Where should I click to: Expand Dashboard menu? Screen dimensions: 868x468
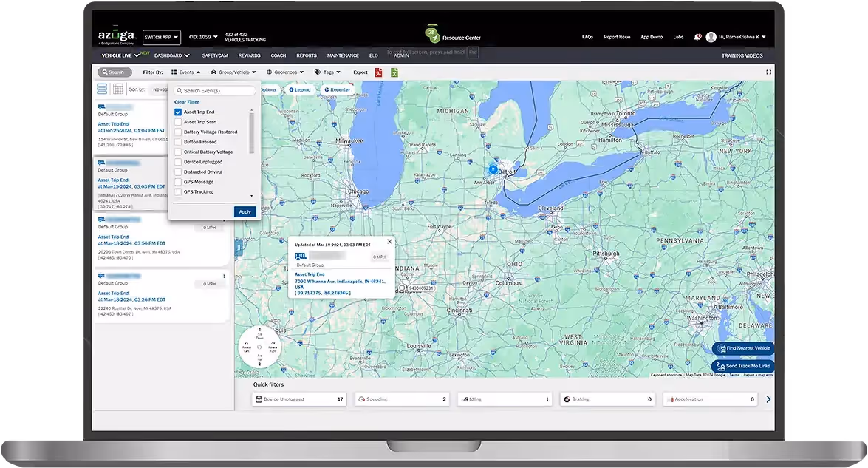(171, 55)
